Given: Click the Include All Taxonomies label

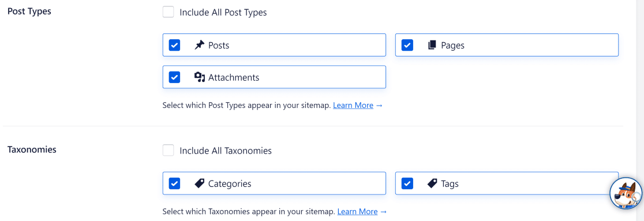Looking at the screenshot, I should click(226, 151).
